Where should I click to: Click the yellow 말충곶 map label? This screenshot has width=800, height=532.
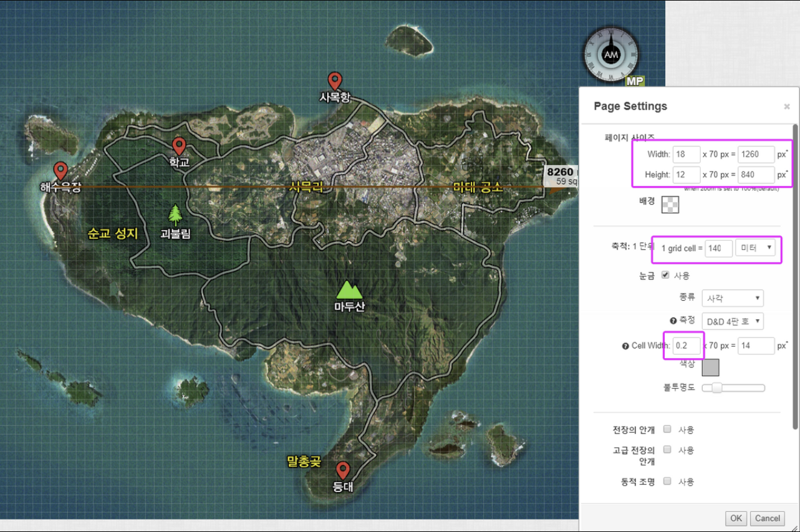(x=304, y=462)
